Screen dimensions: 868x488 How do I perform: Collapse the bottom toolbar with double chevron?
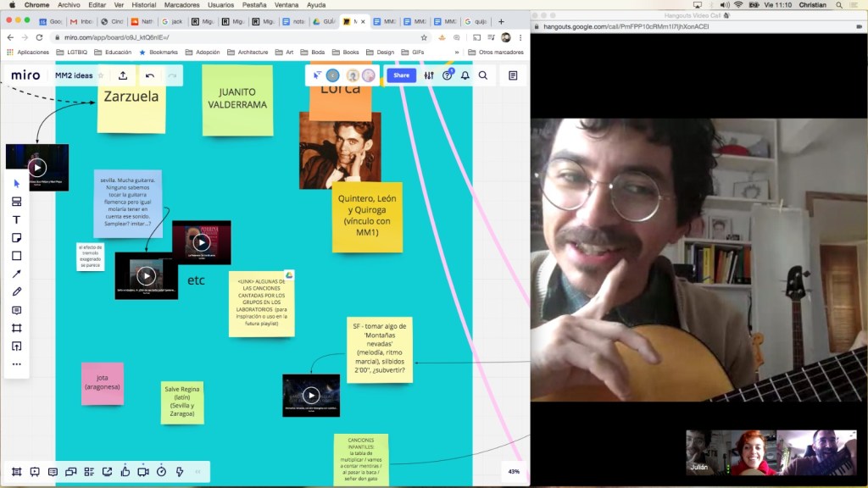click(198, 471)
